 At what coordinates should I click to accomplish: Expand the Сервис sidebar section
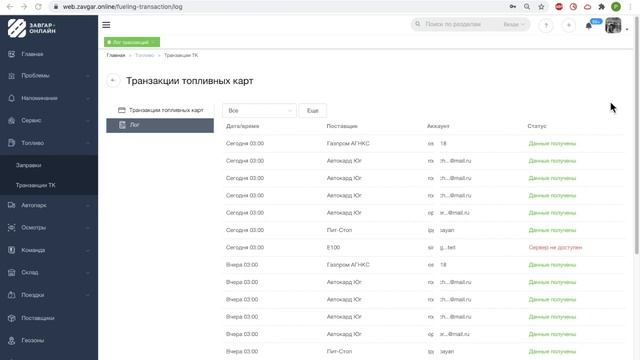(x=87, y=120)
